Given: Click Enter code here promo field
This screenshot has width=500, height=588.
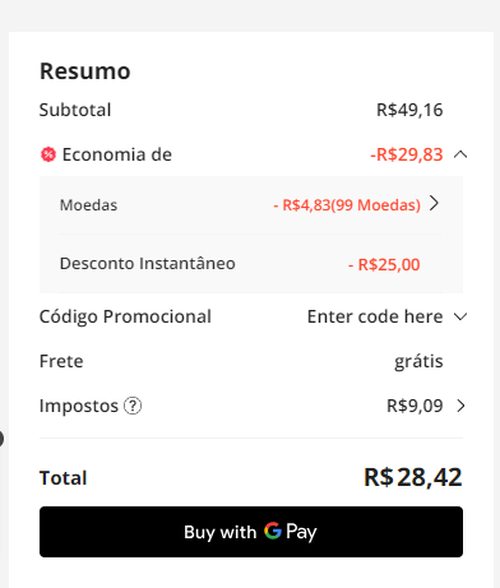Looking at the screenshot, I should pos(375,316).
